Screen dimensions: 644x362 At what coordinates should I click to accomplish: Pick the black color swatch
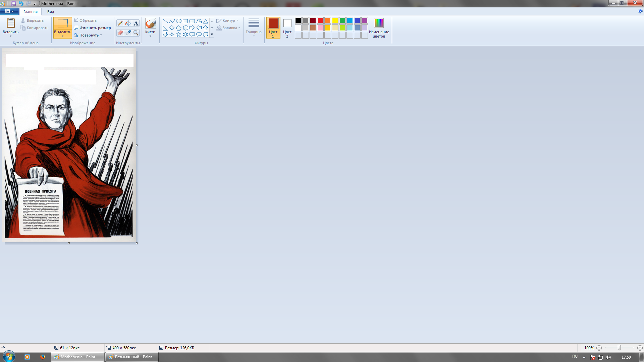[x=298, y=20]
